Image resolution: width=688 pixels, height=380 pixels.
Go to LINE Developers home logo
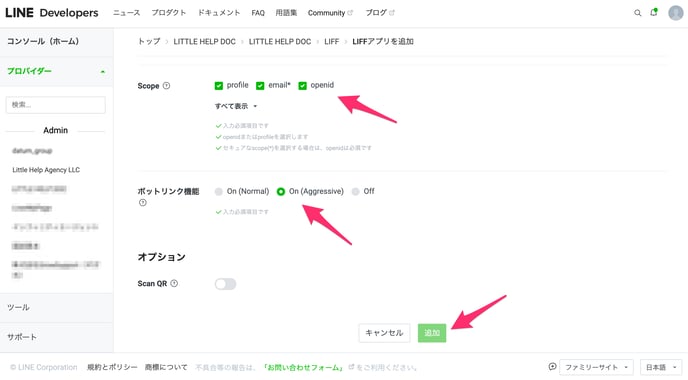[x=52, y=13]
